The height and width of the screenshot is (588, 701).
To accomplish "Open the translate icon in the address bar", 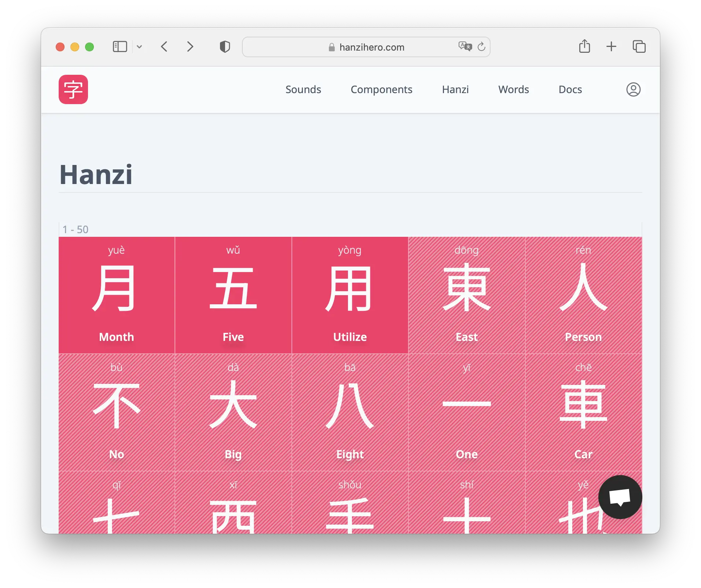I will point(465,47).
